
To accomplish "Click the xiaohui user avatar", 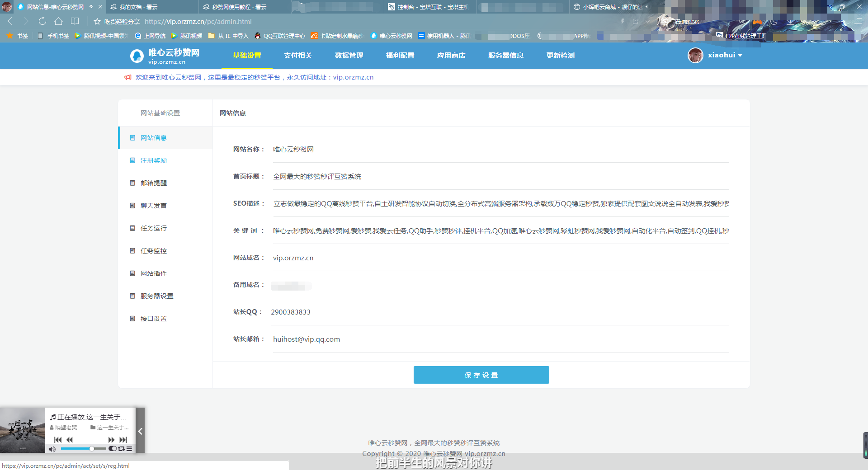I will (695, 55).
